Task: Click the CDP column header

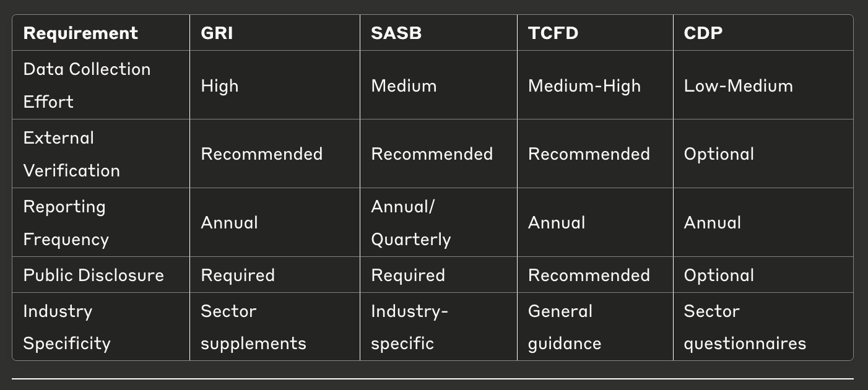Action: [x=703, y=33]
